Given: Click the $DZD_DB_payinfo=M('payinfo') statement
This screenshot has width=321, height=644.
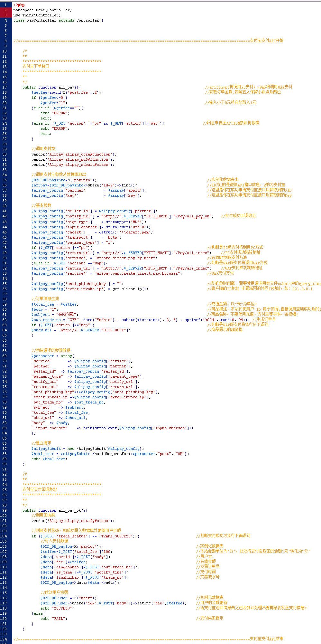Looking at the screenshot, I should click(64, 180).
